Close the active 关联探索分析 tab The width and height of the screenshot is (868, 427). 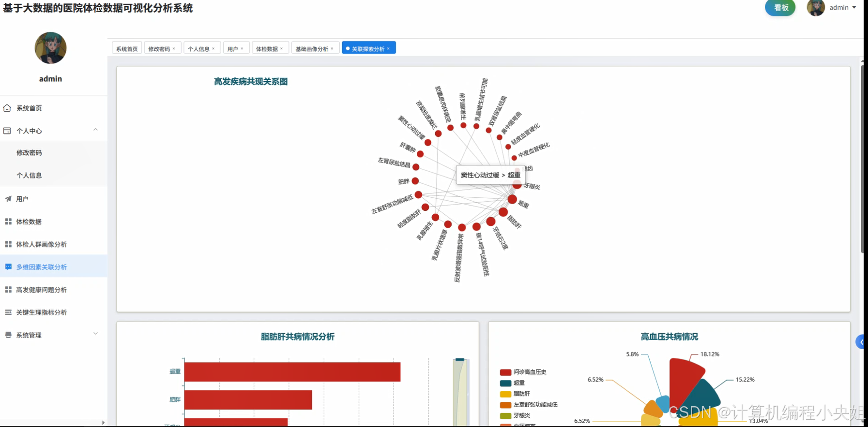point(388,48)
